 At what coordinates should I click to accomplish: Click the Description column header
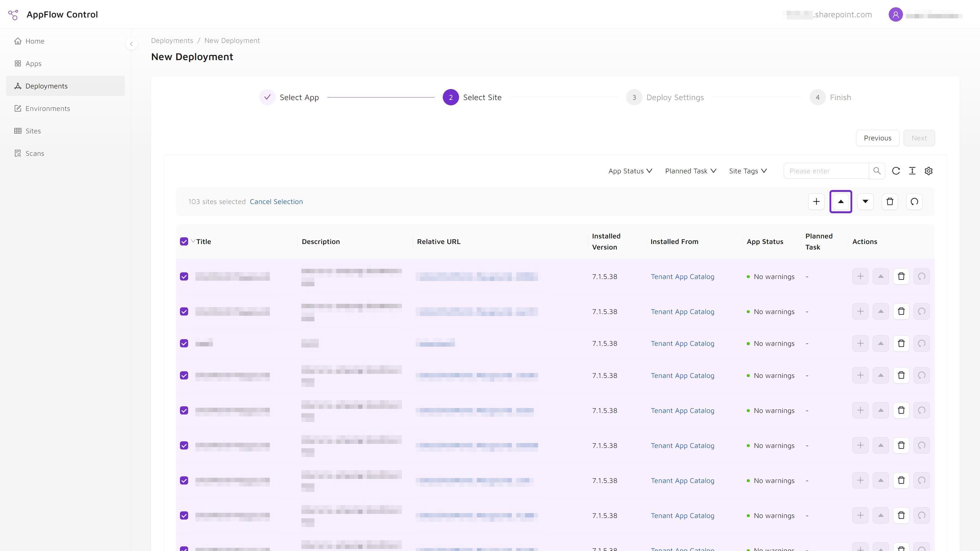(321, 242)
